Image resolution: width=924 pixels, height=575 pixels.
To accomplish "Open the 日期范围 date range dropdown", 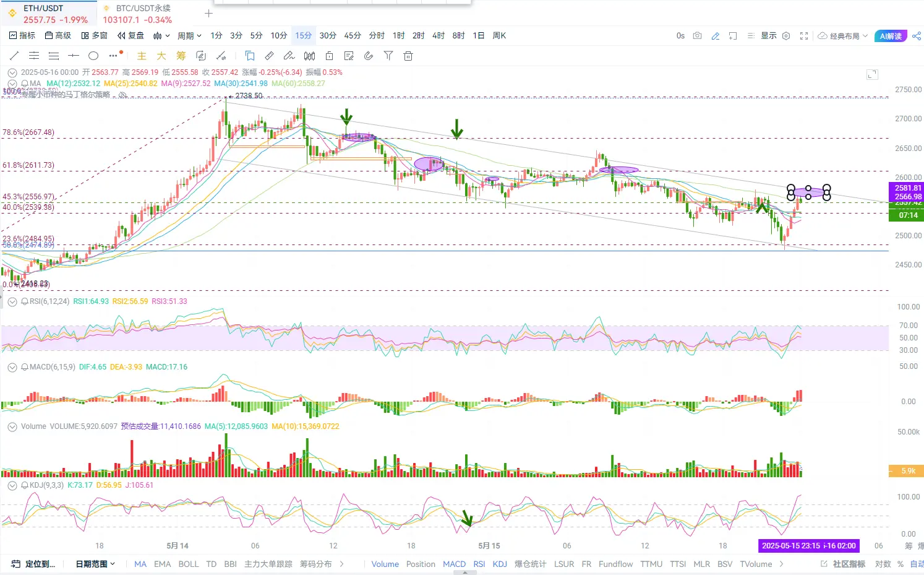I will [95, 564].
